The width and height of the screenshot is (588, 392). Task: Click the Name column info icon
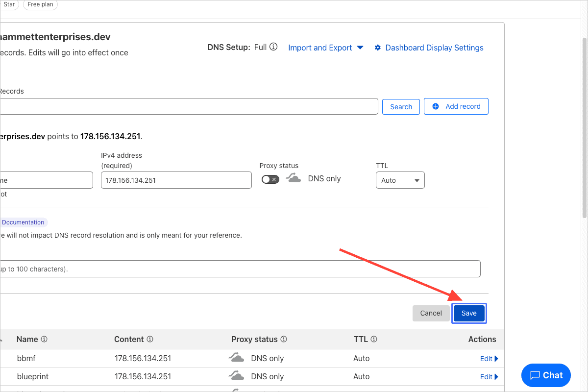tap(44, 339)
